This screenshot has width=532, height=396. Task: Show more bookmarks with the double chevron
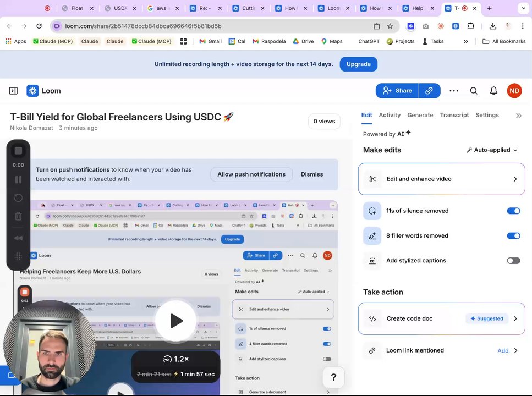pos(466,41)
